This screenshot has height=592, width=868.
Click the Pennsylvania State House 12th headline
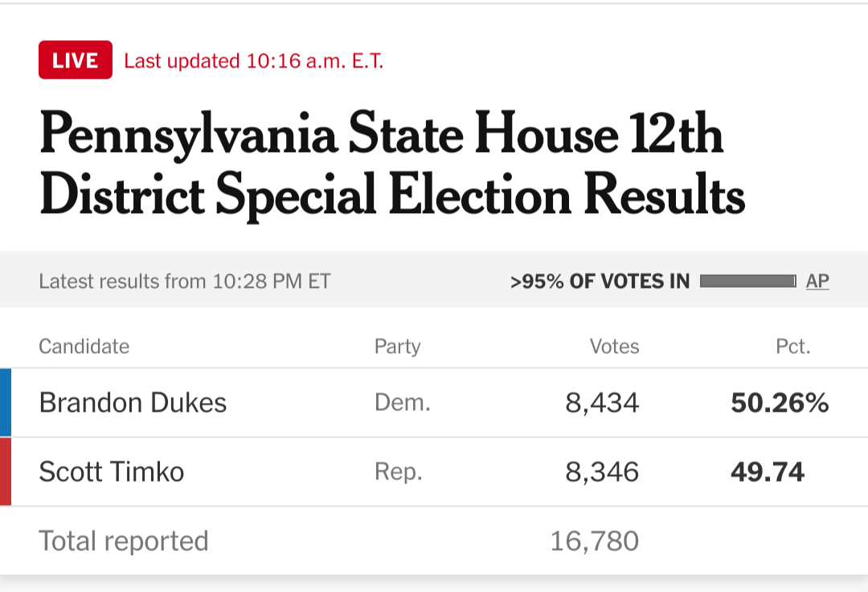tap(392, 163)
